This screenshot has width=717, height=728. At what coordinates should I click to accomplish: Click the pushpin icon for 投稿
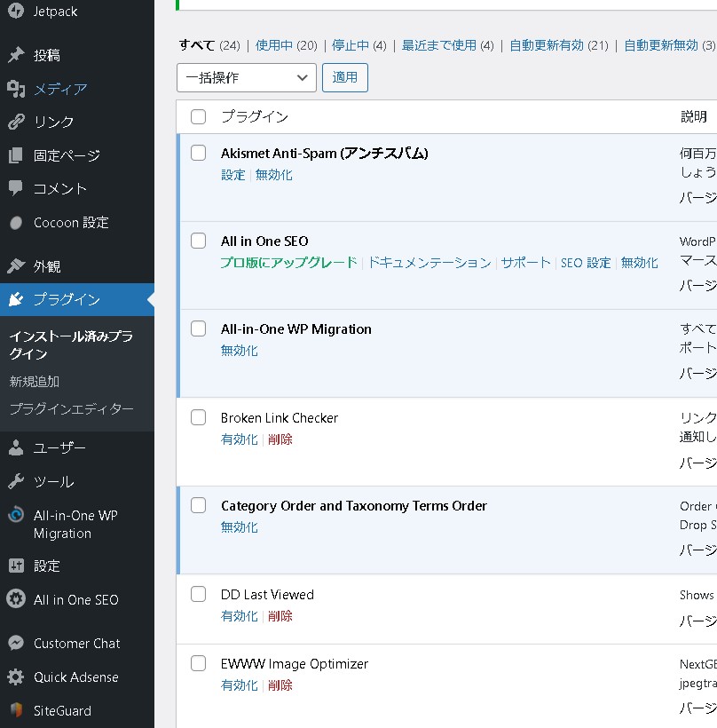(15, 55)
